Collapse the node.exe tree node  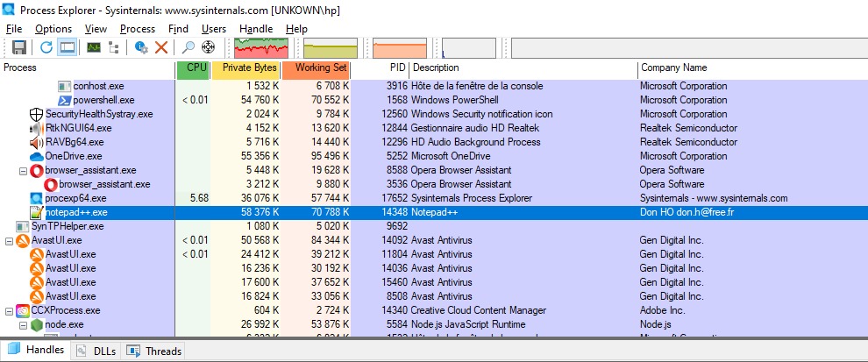pyautogui.click(x=24, y=325)
